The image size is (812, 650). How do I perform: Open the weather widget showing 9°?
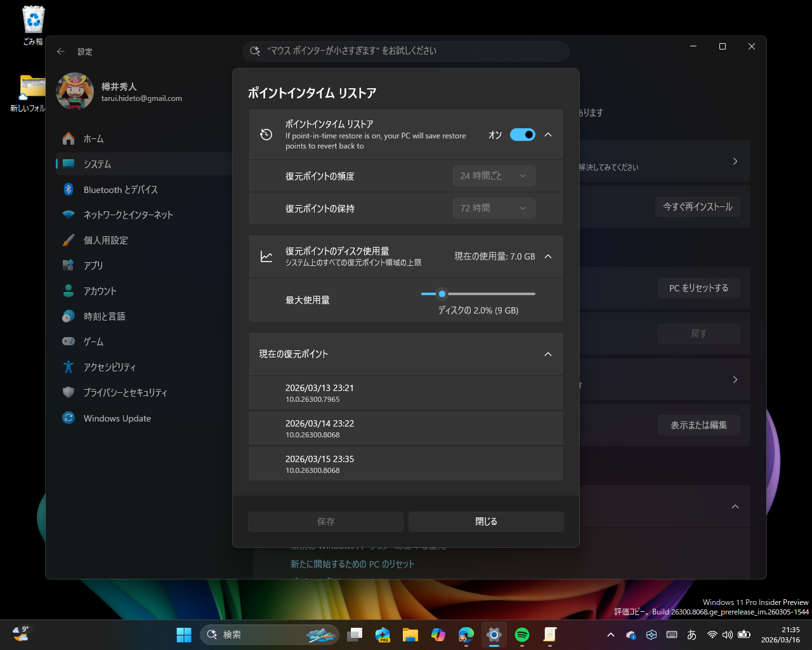(x=21, y=633)
